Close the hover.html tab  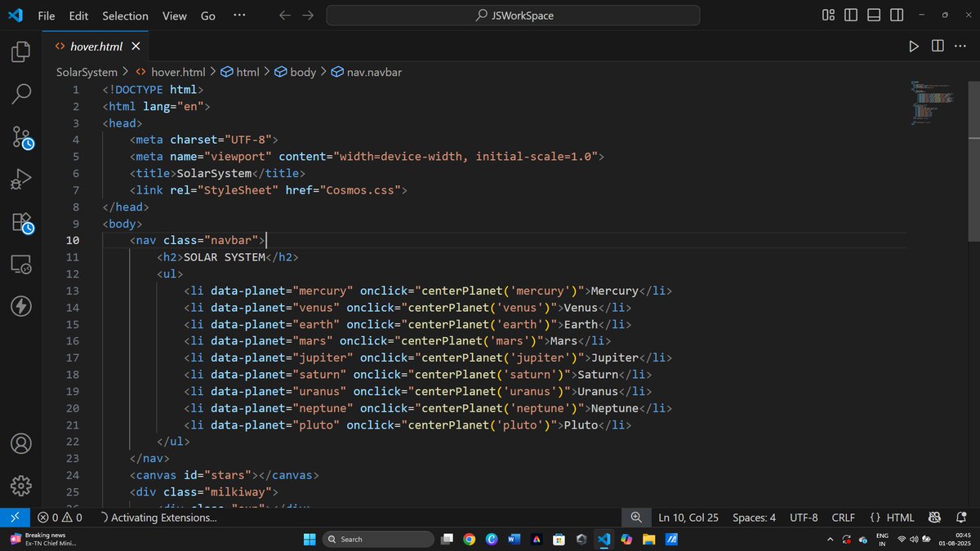136,47
